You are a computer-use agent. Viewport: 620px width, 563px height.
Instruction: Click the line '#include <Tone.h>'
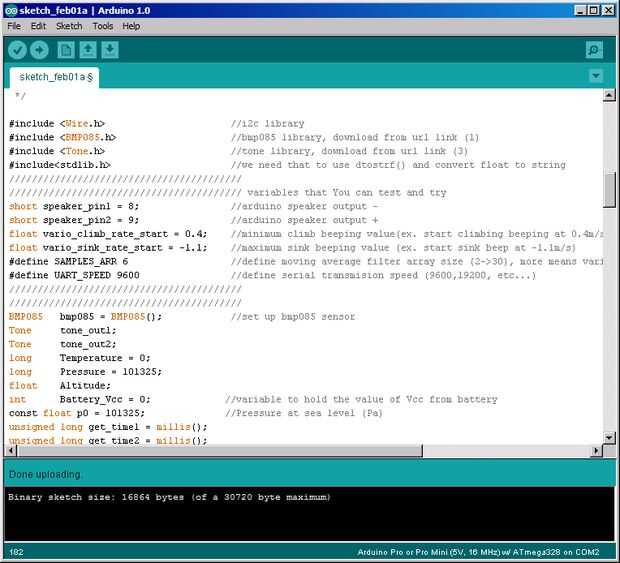click(x=57, y=151)
